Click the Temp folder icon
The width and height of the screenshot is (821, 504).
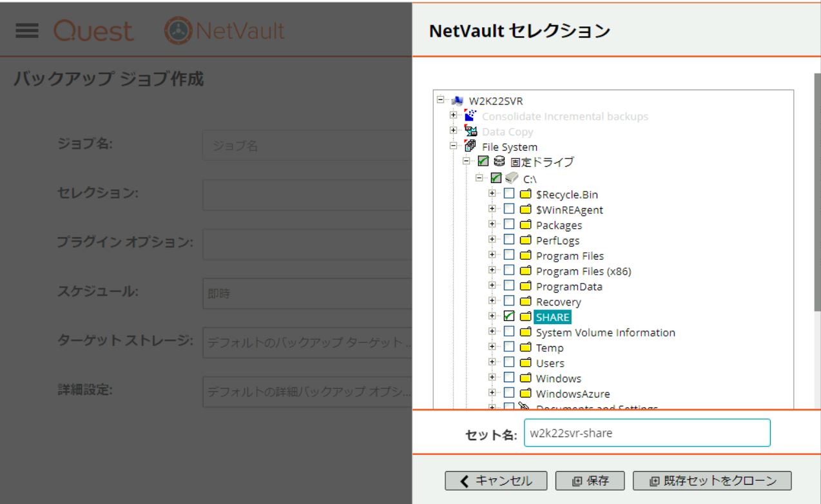525,347
